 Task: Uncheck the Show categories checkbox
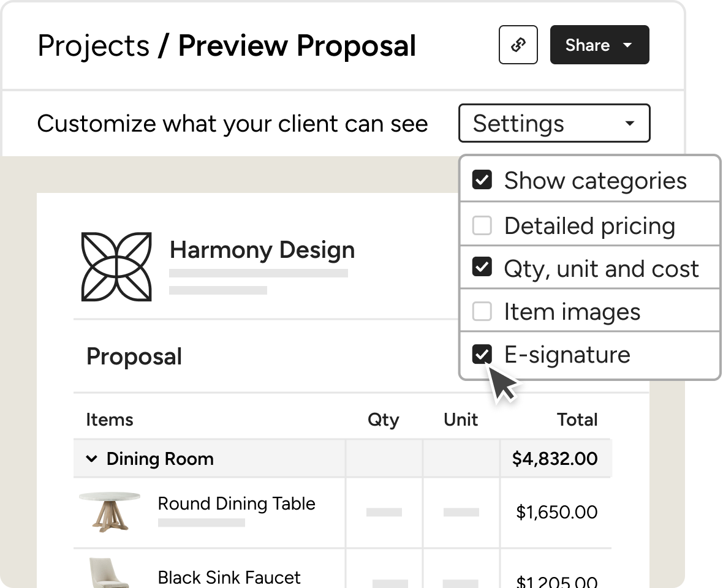tap(482, 180)
